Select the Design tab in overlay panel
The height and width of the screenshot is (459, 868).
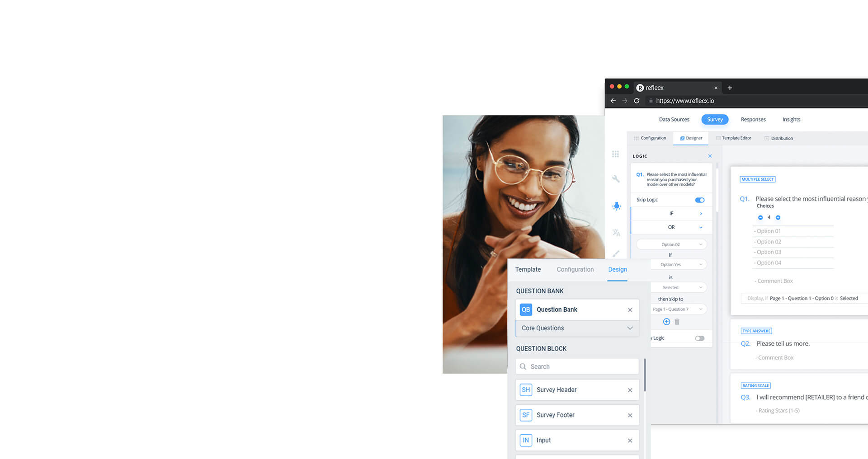coord(618,269)
